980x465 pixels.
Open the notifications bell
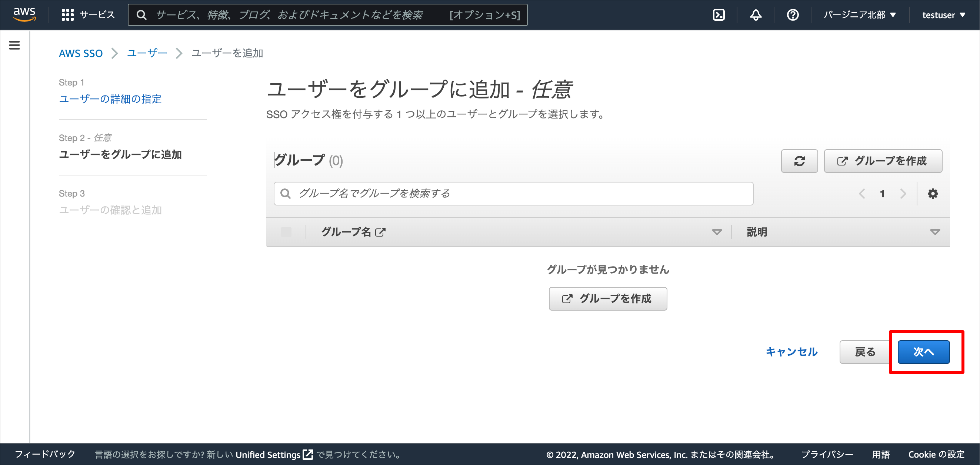point(756,15)
